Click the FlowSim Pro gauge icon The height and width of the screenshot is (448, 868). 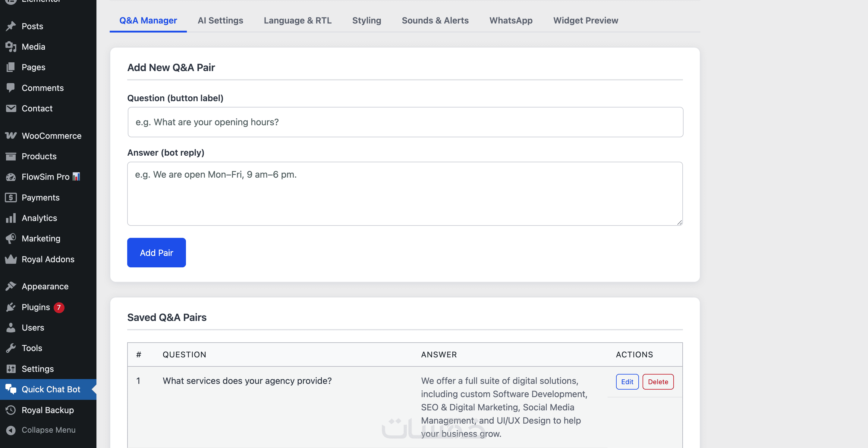pyautogui.click(x=11, y=177)
